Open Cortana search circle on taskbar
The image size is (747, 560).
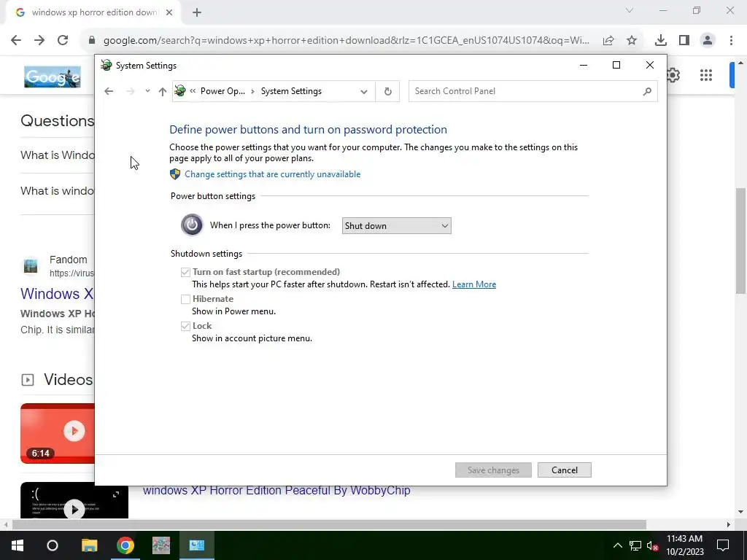(53, 545)
